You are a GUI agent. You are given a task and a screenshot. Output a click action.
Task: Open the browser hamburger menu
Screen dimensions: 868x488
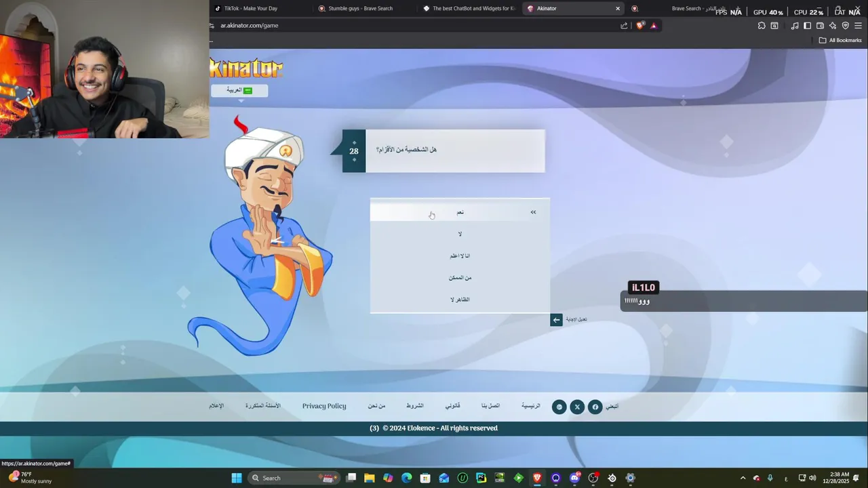859,26
